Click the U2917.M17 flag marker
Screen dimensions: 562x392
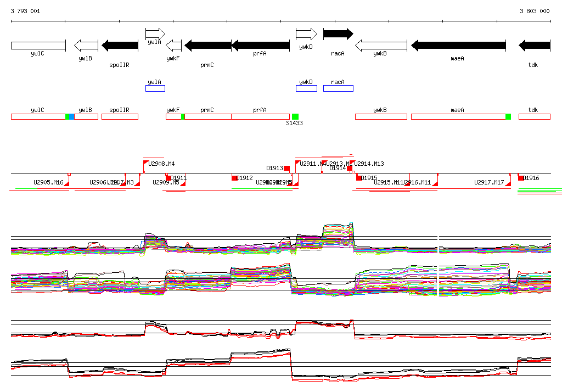point(508,183)
